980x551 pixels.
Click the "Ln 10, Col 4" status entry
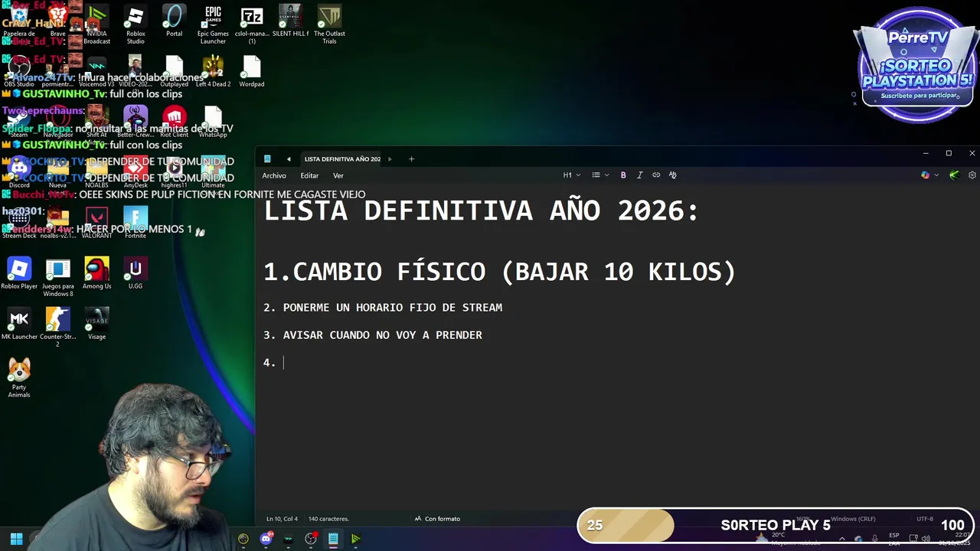tap(282, 519)
